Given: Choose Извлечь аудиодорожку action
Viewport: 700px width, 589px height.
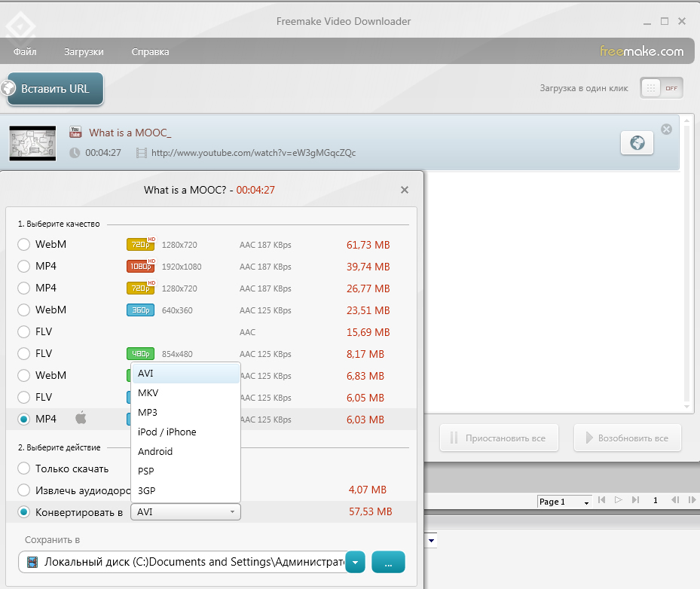Looking at the screenshot, I should tap(23, 490).
